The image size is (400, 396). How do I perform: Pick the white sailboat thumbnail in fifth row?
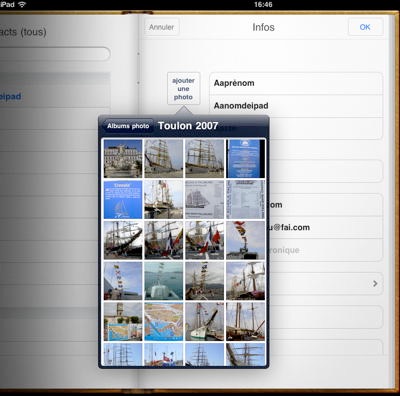coord(204,322)
